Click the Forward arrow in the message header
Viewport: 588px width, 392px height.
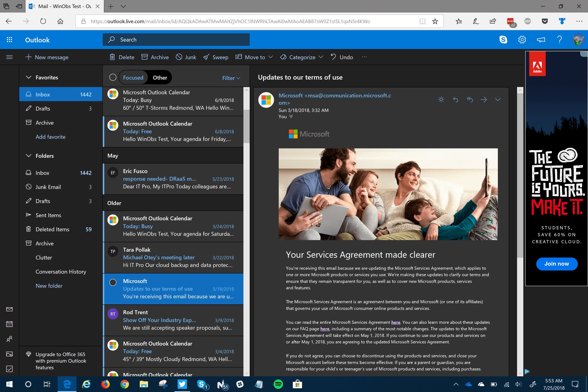coord(484,100)
